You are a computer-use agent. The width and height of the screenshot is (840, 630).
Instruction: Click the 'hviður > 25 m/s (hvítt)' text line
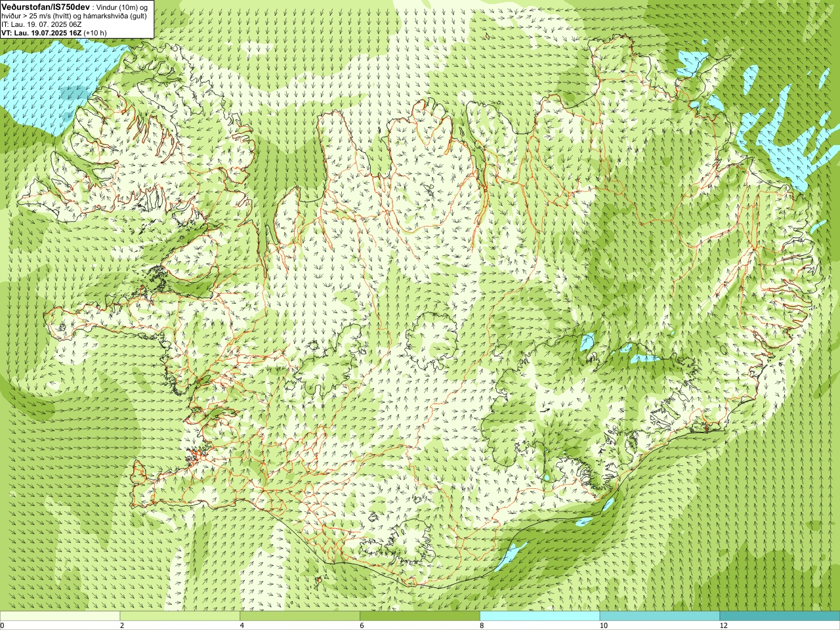pos(75,16)
